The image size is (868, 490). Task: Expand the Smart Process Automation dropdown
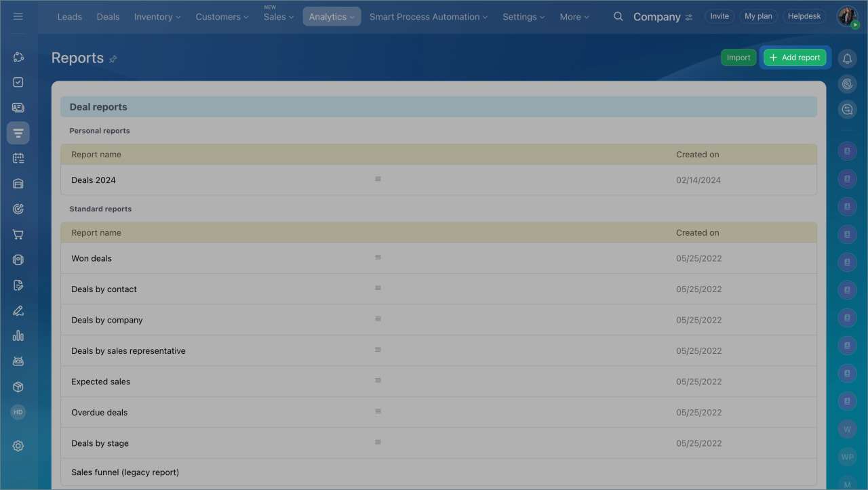[428, 17]
